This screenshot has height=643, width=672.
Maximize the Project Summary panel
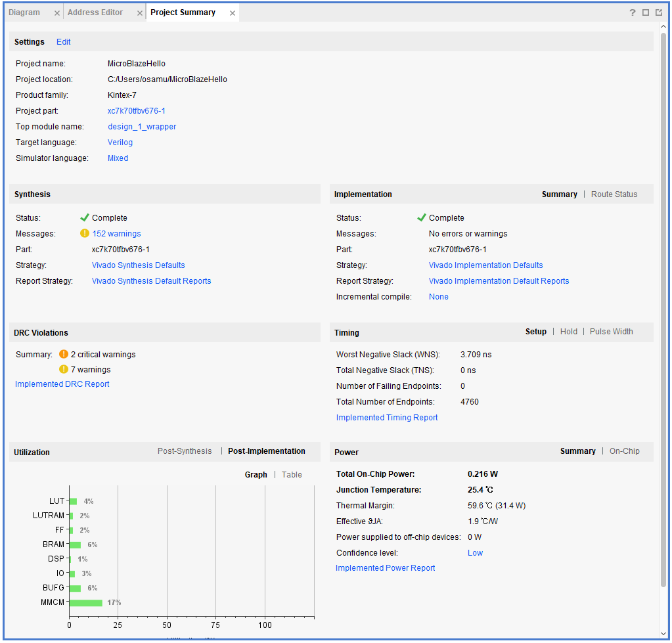tap(646, 12)
